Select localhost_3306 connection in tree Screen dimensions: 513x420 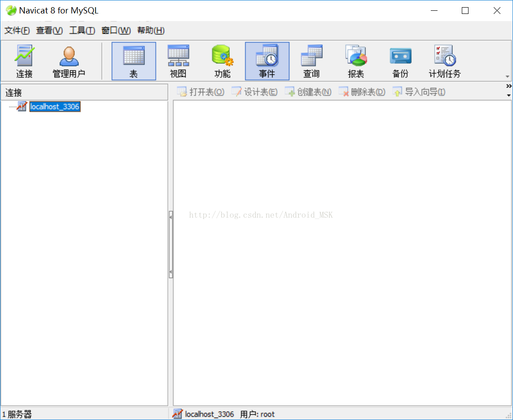(x=55, y=106)
